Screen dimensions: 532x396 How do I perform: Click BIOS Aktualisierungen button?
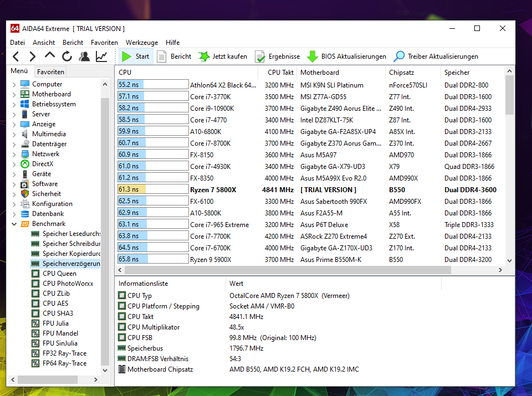click(346, 56)
